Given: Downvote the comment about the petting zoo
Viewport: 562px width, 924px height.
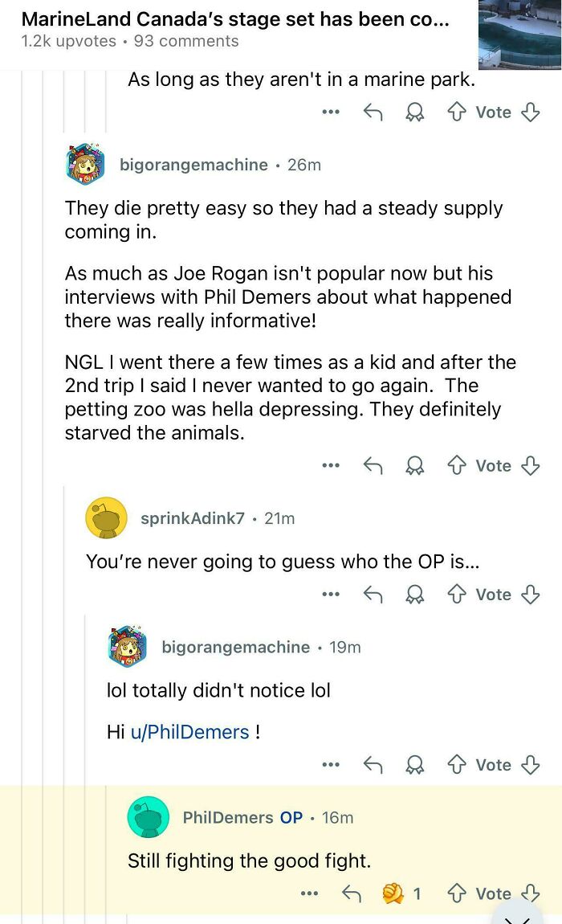Looking at the screenshot, I should tap(531, 465).
